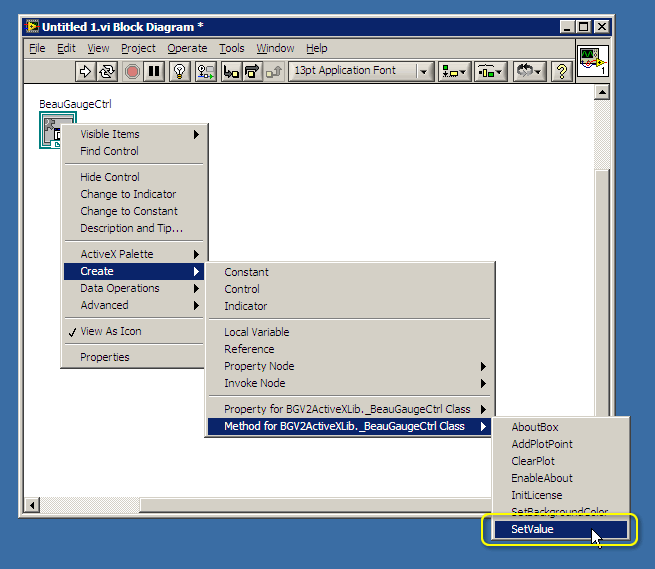This screenshot has height=569, width=655.
Task: Create a Constant from the submenu
Action: tap(349, 272)
